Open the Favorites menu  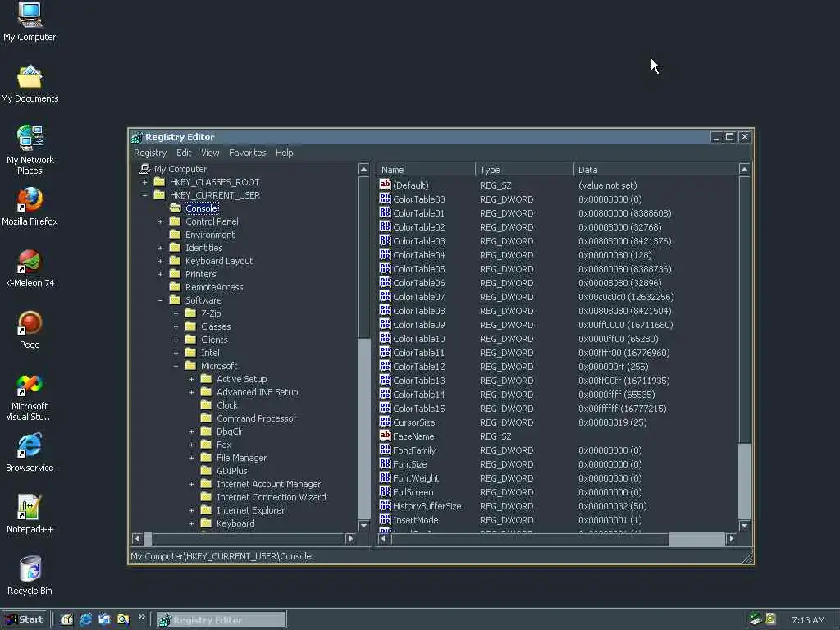(248, 153)
